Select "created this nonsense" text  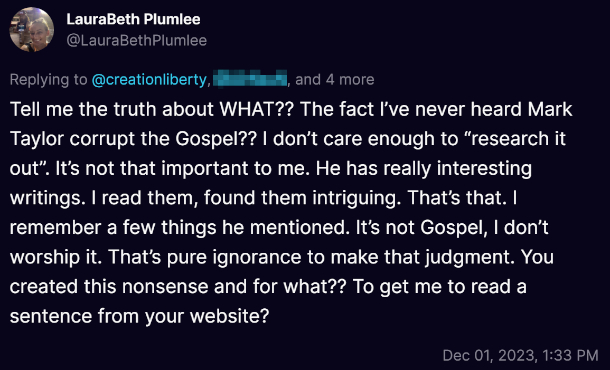109,287
